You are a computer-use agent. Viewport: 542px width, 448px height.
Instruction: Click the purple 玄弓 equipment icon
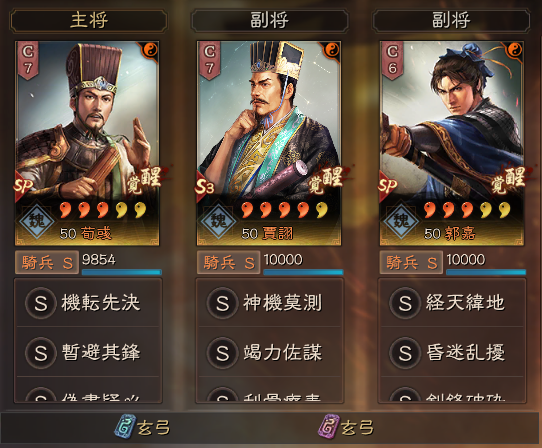point(327,427)
